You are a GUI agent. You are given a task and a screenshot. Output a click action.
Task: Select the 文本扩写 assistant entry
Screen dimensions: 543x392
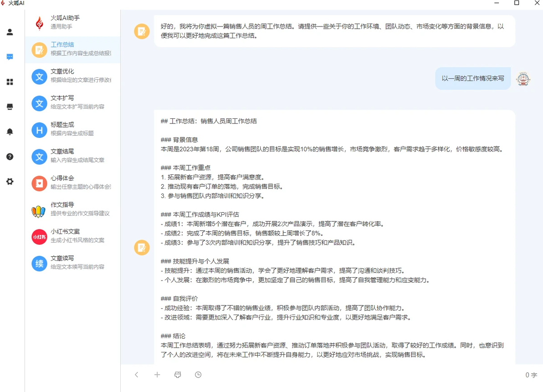coord(73,103)
